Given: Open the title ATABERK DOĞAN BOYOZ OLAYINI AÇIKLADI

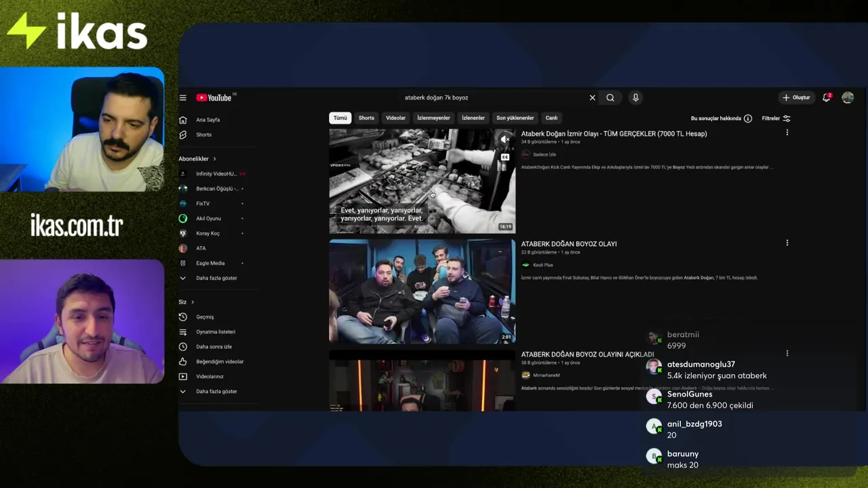Looking at the screenshot, I should [587, 354].
